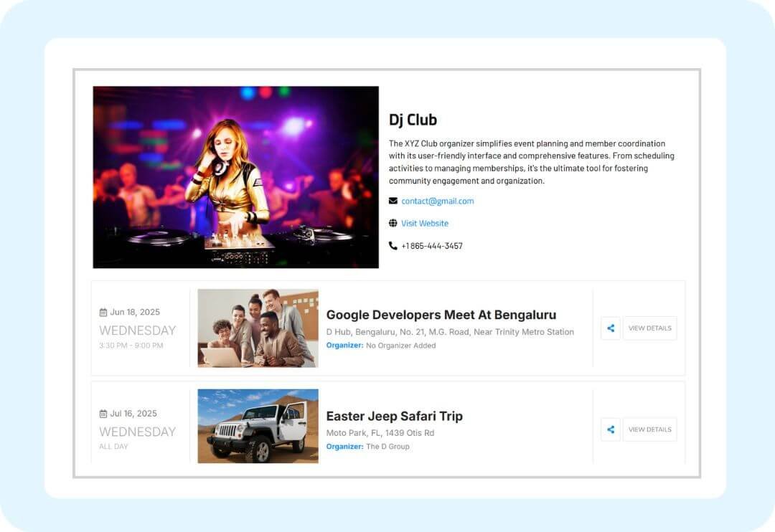
Task: Click the D Hub, Bengaluru venue address
Action: click(x=450, y=332)
